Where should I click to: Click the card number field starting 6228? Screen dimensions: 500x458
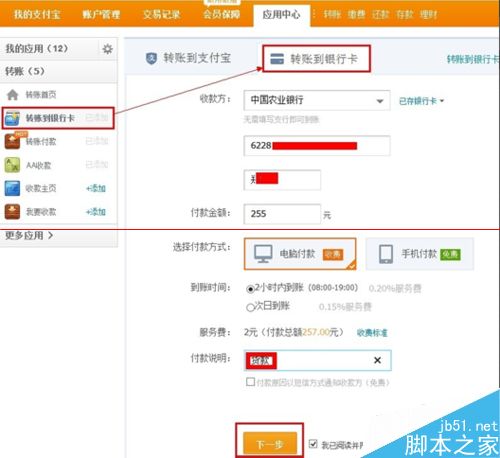click(x=317, y=146)
